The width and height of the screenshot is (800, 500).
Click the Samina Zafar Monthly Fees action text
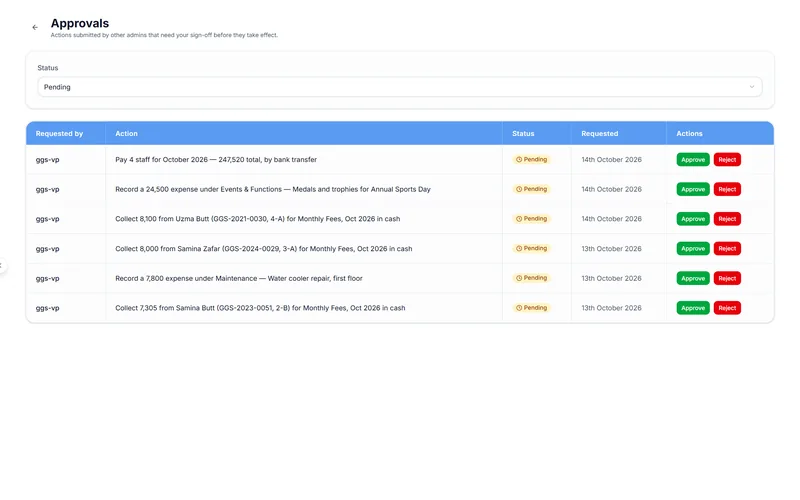tap(264, 248)
